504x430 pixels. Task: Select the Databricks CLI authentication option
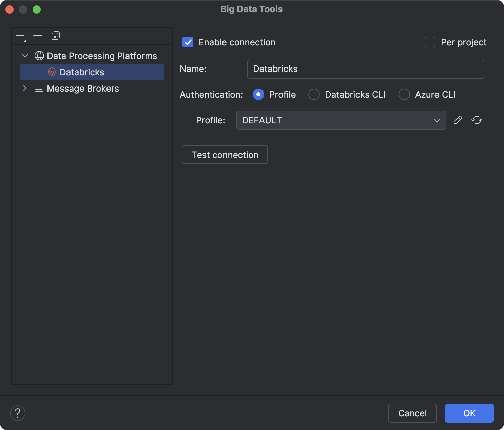(314, 94)
